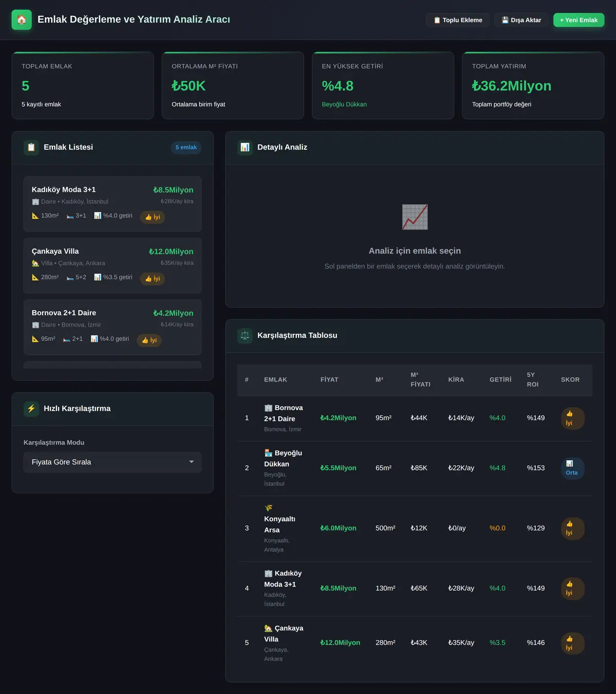The width and height of the screenshot is (616, 694).
Task: Click the İyi score badge in Bornova table row
Action: point(572,418)
